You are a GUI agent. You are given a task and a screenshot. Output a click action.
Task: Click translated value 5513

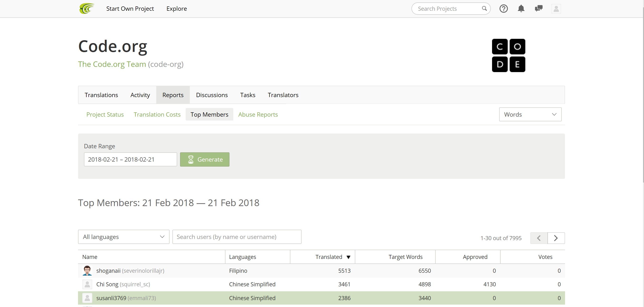344,271
